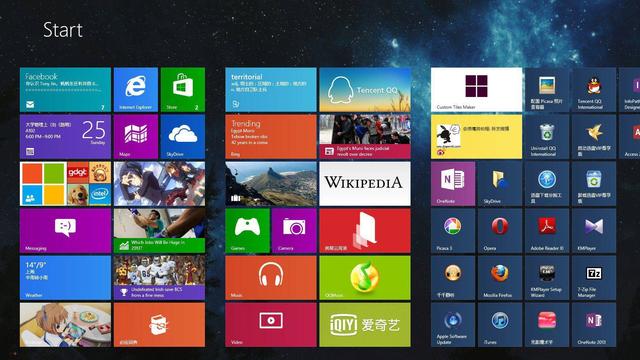Image resolution: width=640 pixels, height=360 pixels.
Task: Open the Messaging tile
Action: click(x=65, y=231)
